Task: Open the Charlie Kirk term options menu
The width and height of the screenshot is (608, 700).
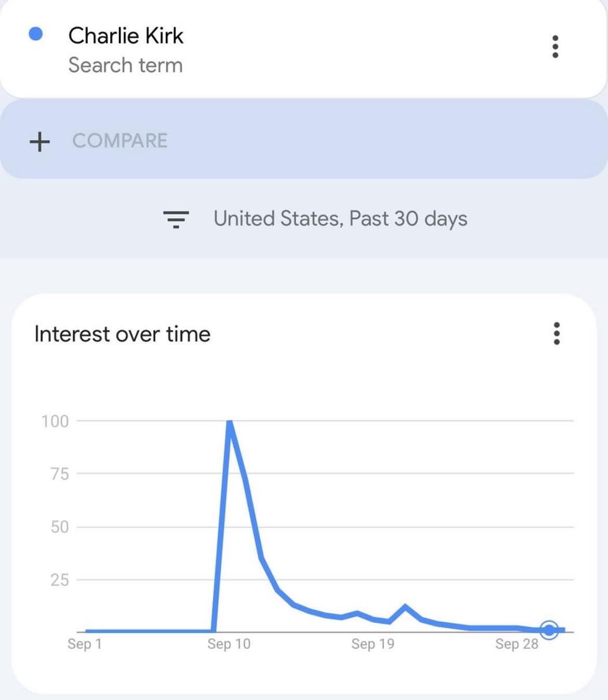Action: [x=555, y=47]
